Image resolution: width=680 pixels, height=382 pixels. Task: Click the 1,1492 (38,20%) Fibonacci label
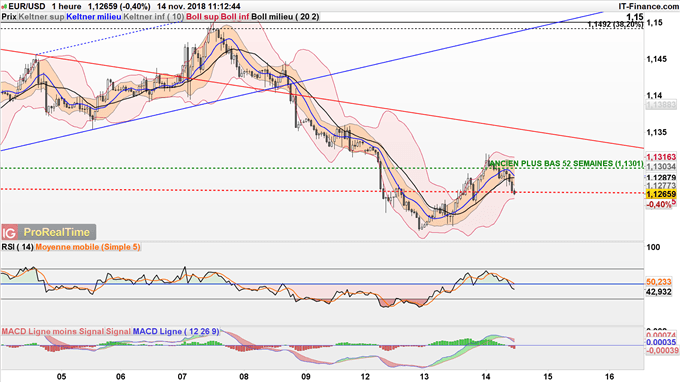tap(615, 25)
